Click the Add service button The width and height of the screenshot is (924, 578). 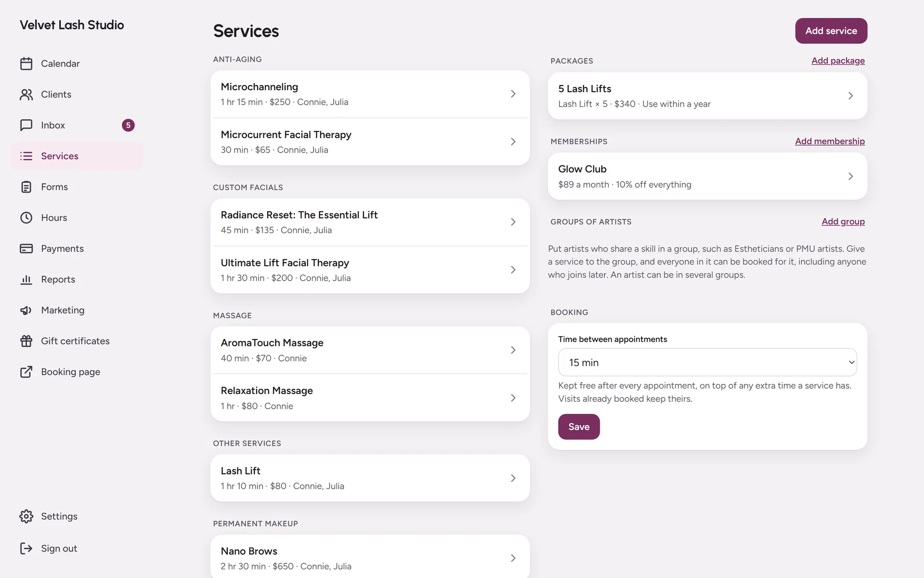831,31
